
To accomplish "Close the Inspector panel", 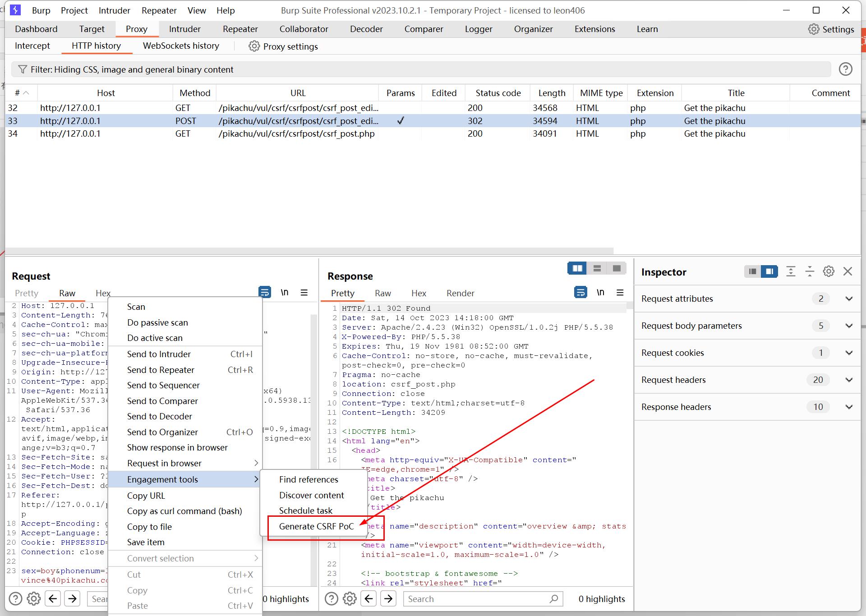I will [848, 271].
